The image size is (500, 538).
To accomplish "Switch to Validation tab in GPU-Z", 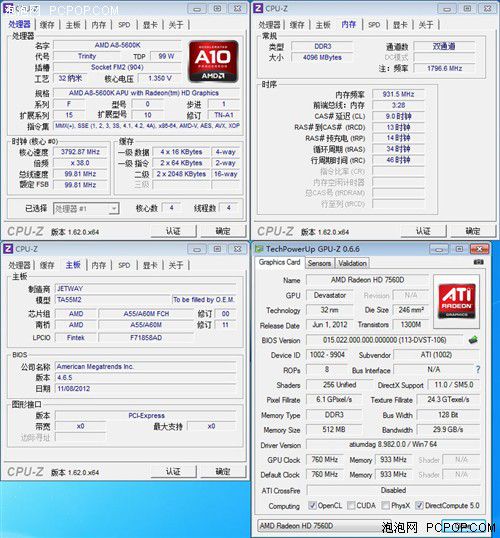I will coord(352,263).
